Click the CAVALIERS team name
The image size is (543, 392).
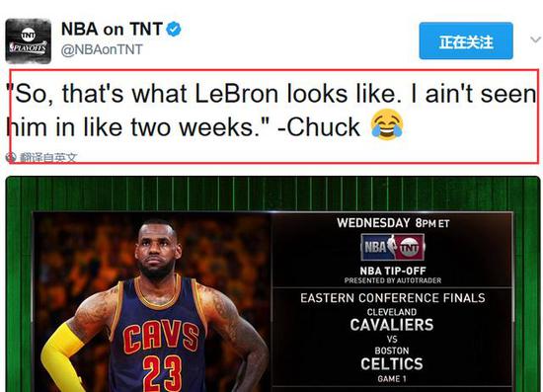[392, 325]
